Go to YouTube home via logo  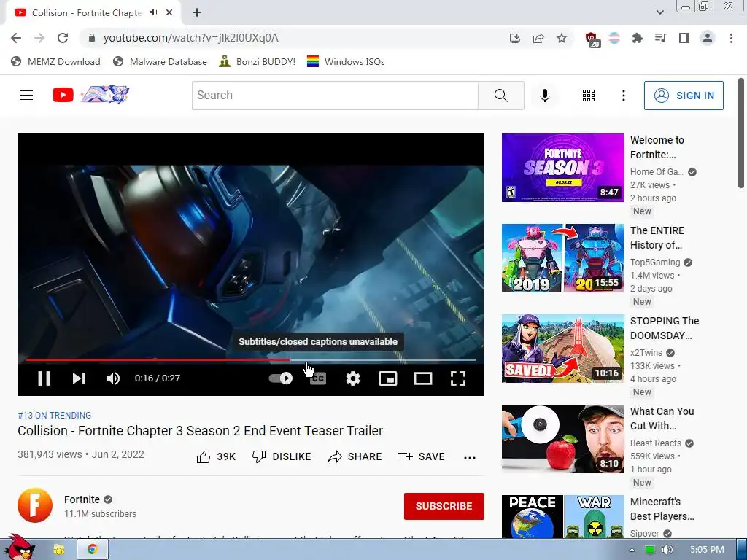click(x=90, y=95)
